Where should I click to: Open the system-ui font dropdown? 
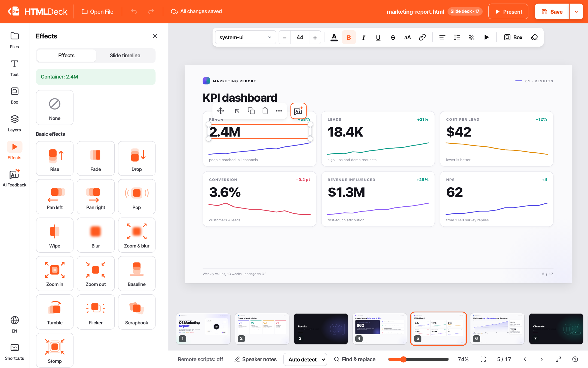pyautogui.click(x=245, y=37)
